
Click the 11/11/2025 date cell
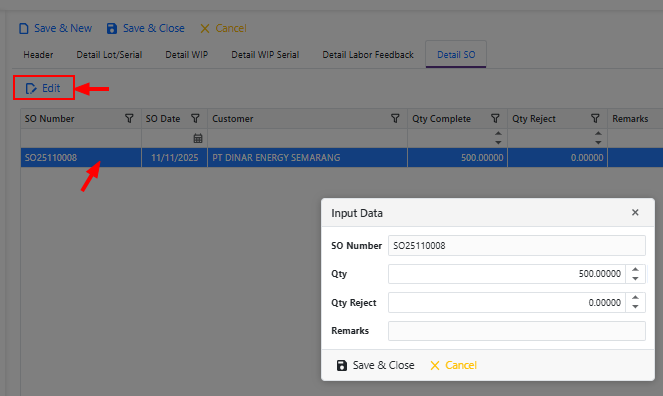(x=174, y=158)
